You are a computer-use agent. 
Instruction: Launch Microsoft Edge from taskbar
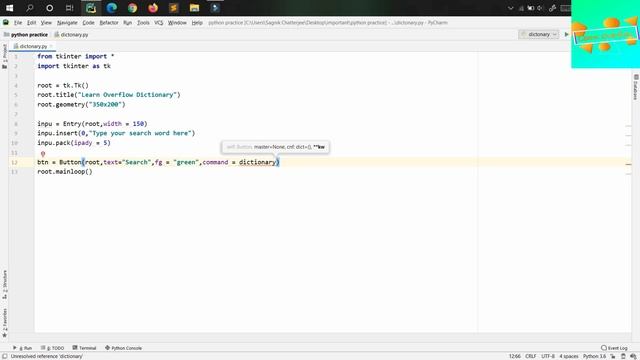tap(111, 8)
